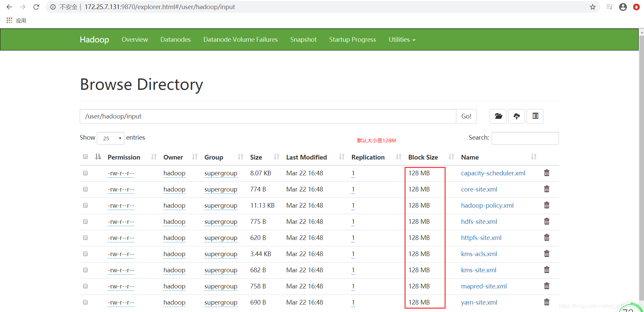Reload the page with refresh icon
This screenshot has height=312, width=644.
(x=36, y=7)
